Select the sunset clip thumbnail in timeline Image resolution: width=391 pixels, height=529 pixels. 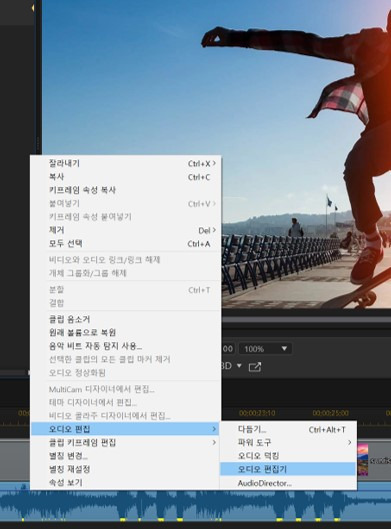[x=363, y=460]
